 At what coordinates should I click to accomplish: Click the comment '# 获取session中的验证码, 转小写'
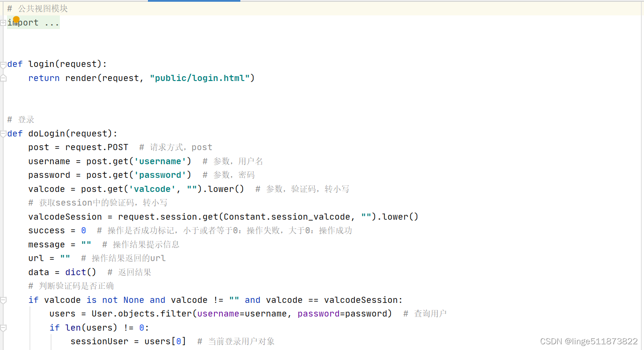[x=98, y=203]
